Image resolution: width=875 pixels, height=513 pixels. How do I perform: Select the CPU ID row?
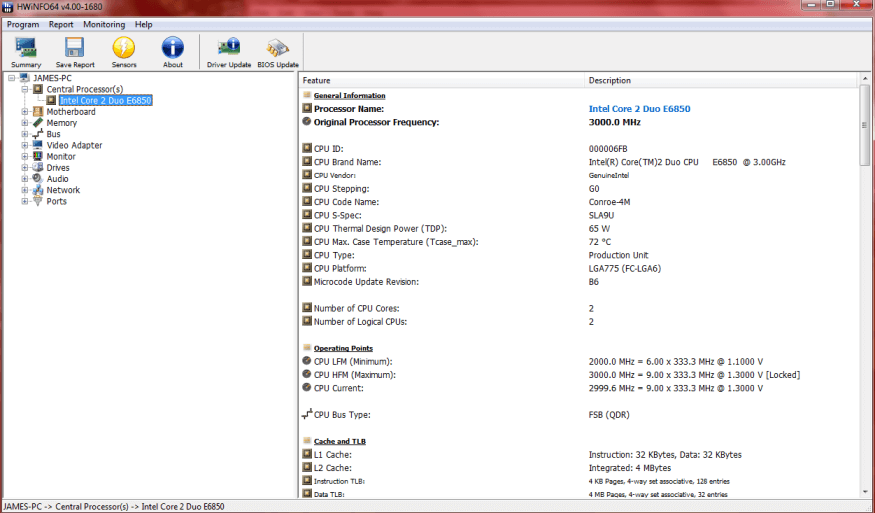(x=579, y=148)
